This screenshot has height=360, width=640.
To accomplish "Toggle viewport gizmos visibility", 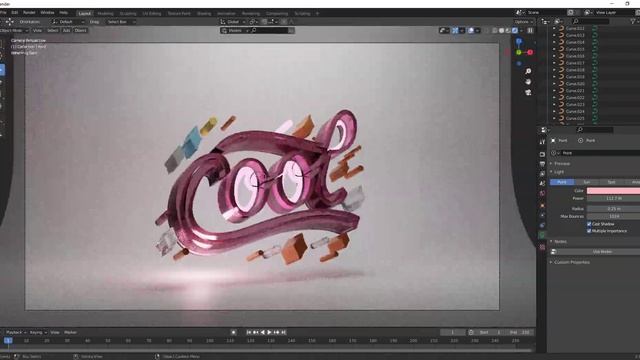I will (x=455, y=31).
